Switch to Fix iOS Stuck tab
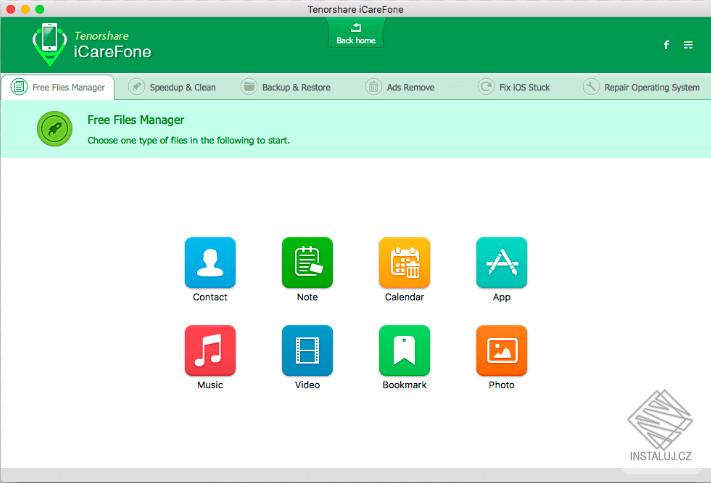Screen dimensions: 711x483 click(514, 87)
